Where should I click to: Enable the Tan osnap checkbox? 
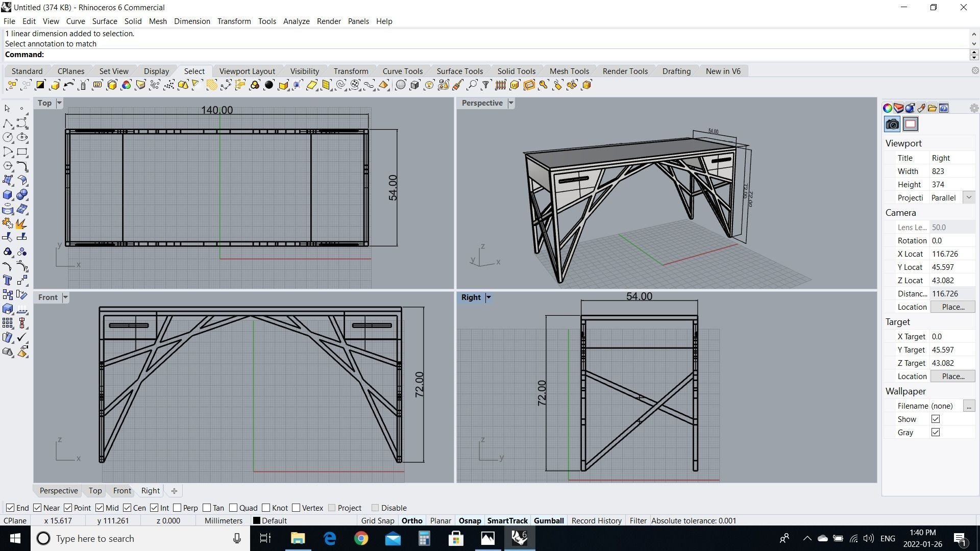(207, 508)
